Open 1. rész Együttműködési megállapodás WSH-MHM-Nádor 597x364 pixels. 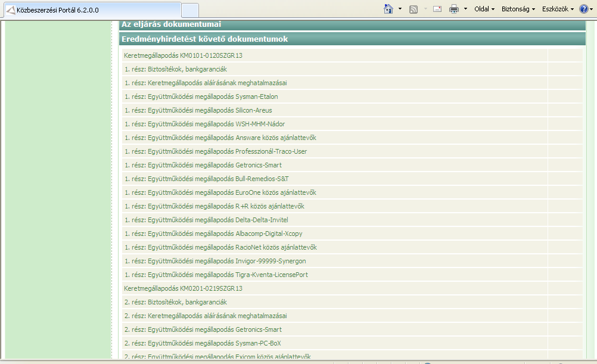[x=205, y=124]
